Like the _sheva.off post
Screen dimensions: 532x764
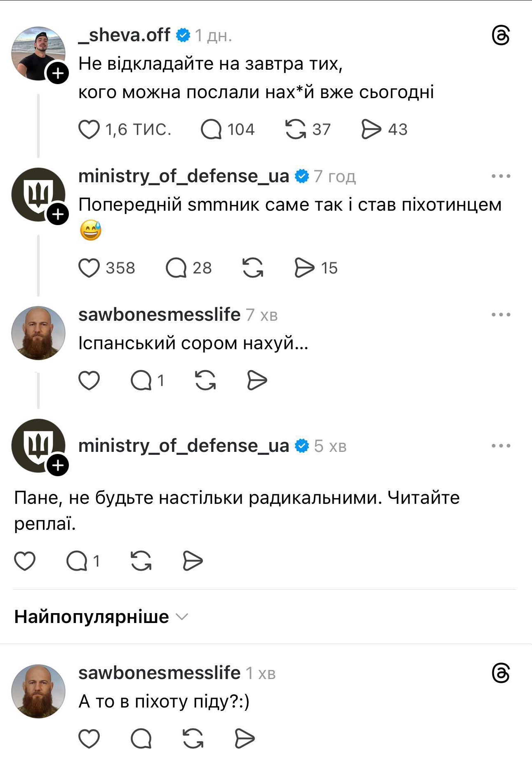89,129
